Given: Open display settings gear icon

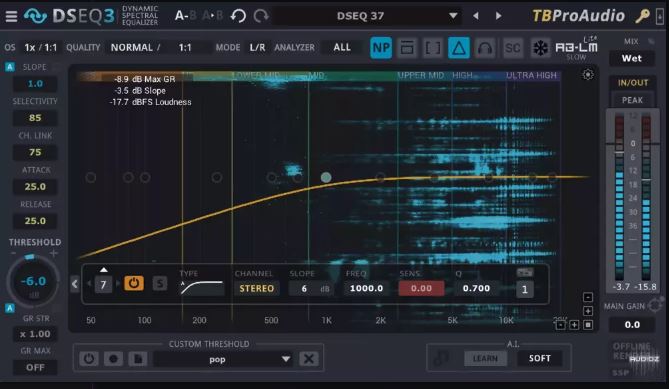Looking at the screenshot, I should 588,75.
